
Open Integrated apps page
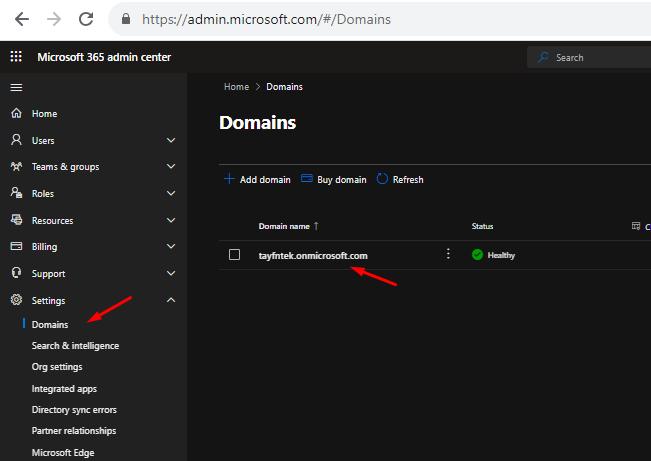pos(64,388)
